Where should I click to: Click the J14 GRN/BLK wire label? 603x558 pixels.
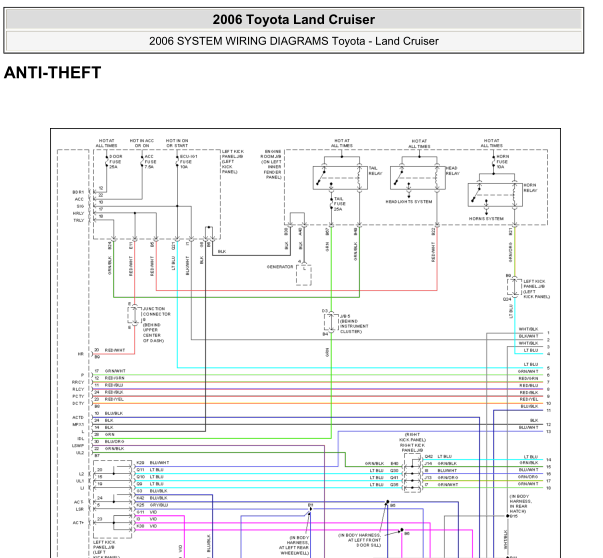[x=447, y=463]
